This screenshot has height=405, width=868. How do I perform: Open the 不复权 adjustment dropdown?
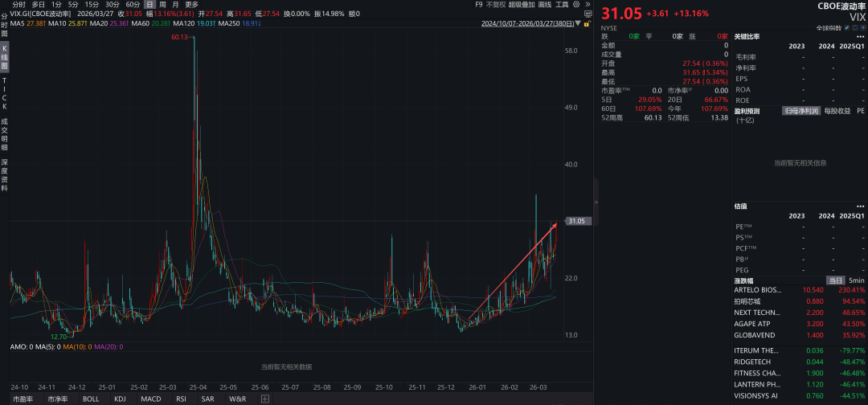coord(495,5)
